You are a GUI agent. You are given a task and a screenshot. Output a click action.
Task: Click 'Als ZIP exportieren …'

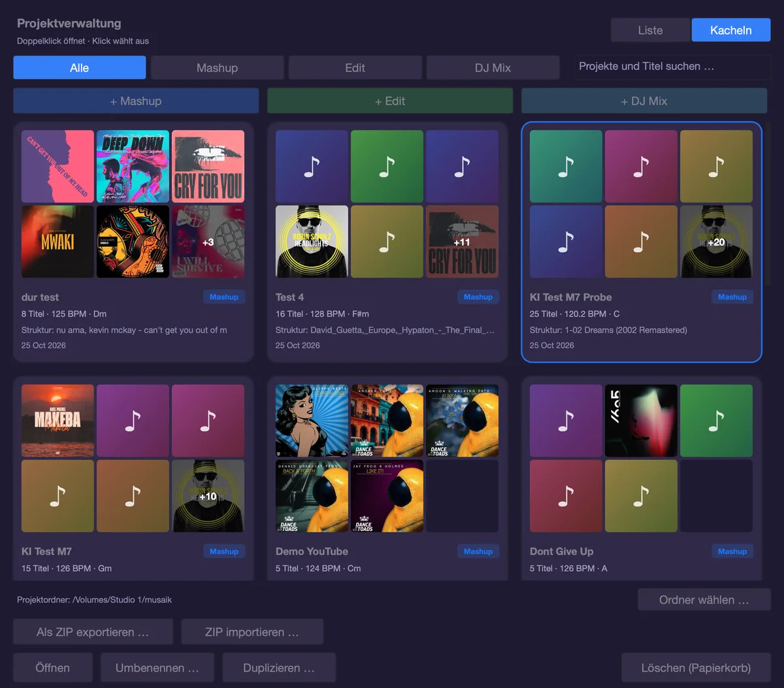coord(93,632)
